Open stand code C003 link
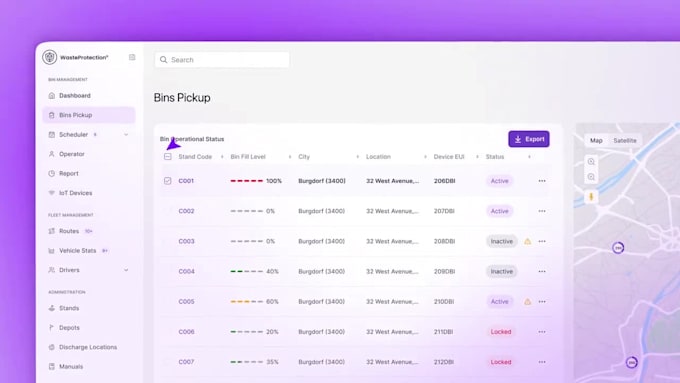680x383 pixels. click(186, 241)
